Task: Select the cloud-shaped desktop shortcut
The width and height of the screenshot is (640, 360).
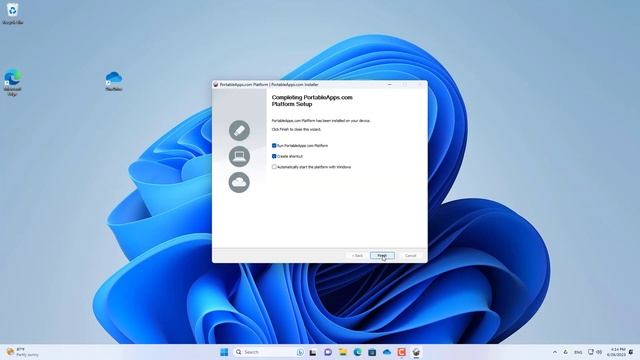Action: point(114,80)
